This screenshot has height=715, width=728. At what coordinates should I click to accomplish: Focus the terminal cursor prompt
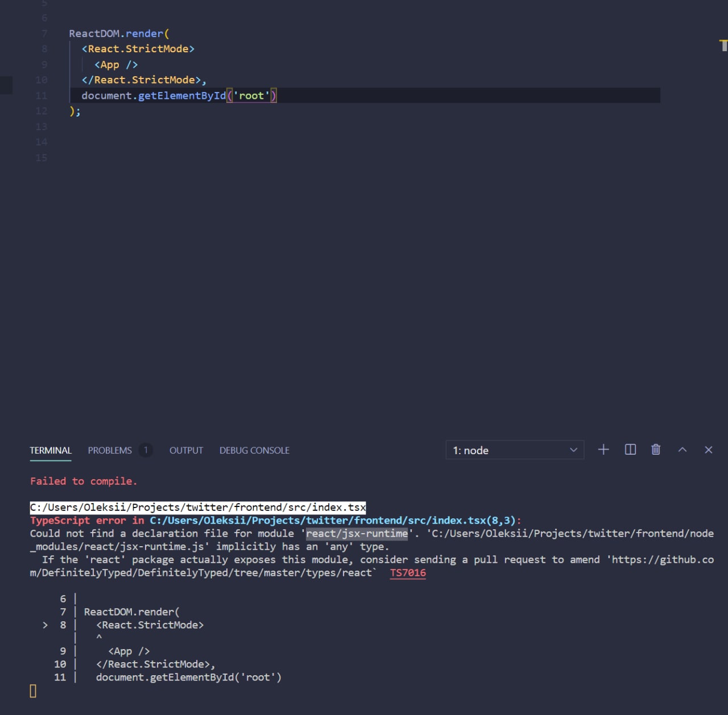click(x=33, y=691)
